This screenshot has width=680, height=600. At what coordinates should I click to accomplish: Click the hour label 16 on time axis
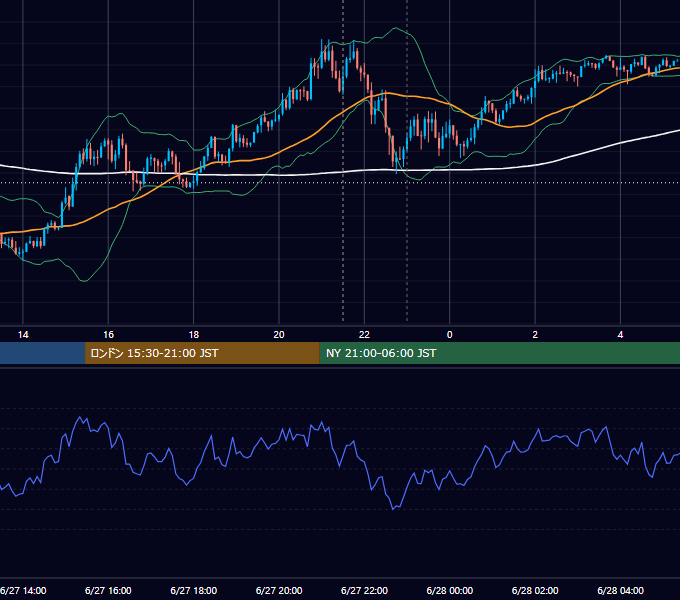coord(108,335)
